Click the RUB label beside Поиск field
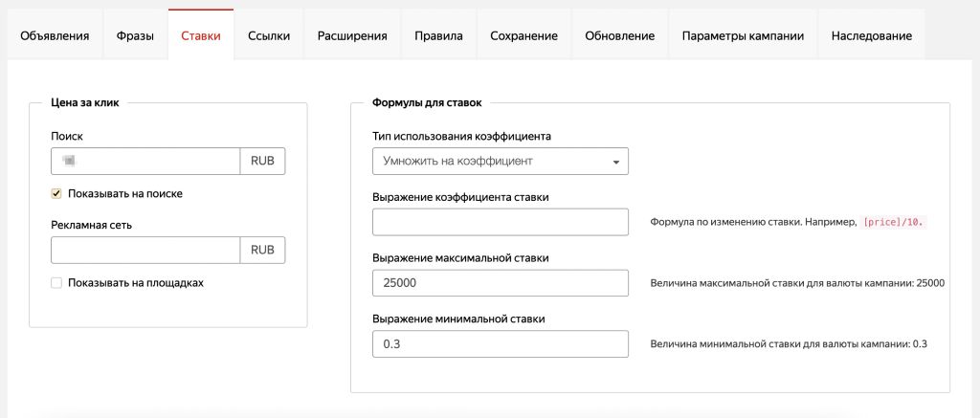The image size is (980, 418). coord(262,161)
